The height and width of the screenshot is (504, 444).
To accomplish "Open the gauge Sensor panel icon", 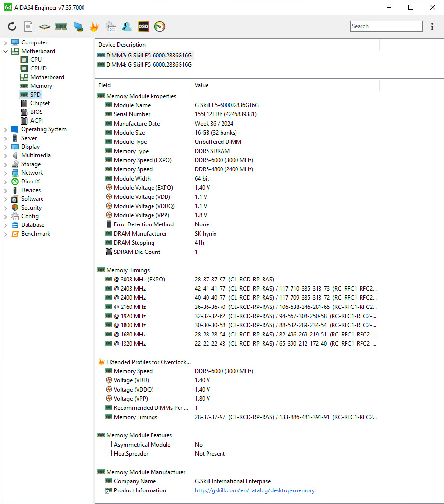I will (x=160, y=27).
